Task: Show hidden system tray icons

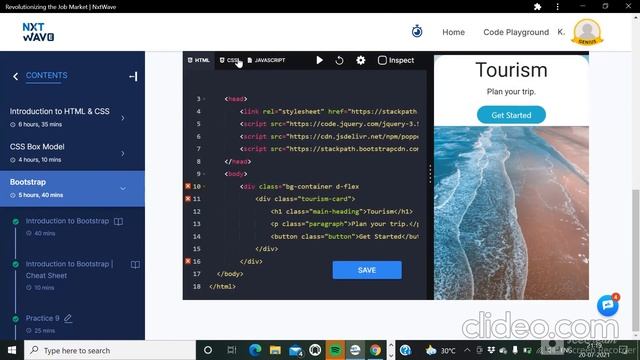Action: [467, 350]
